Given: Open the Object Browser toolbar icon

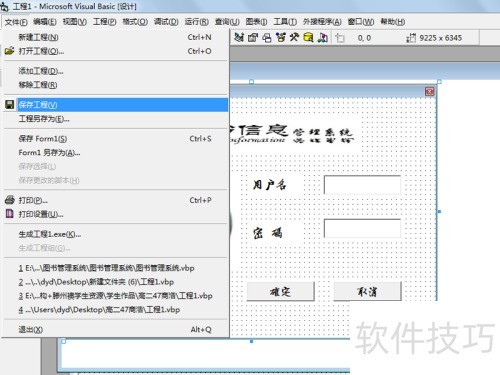Looking at the screenshot, I should tap(281, 38).
